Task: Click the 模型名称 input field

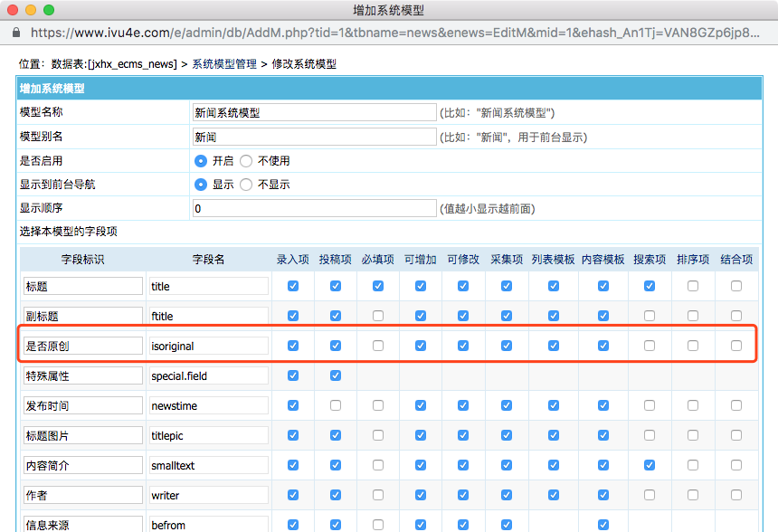Action: coord(314,113)
